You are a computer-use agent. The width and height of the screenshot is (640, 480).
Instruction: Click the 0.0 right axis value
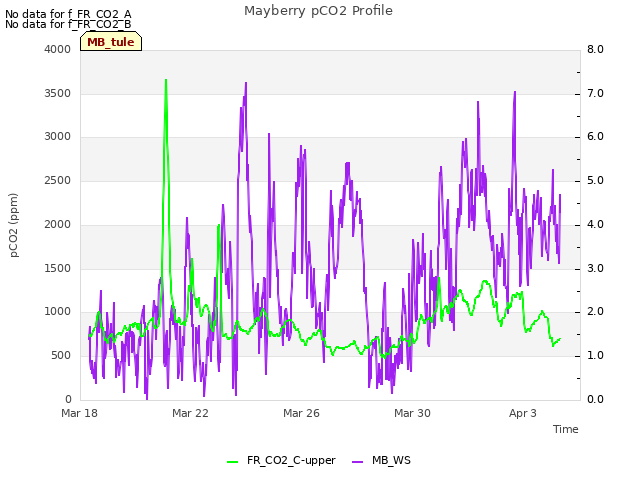(595, 400)
